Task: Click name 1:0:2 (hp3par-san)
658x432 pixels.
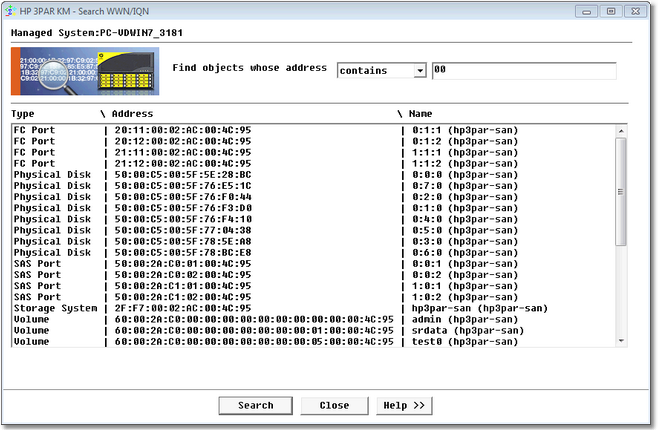Action: 465,297
